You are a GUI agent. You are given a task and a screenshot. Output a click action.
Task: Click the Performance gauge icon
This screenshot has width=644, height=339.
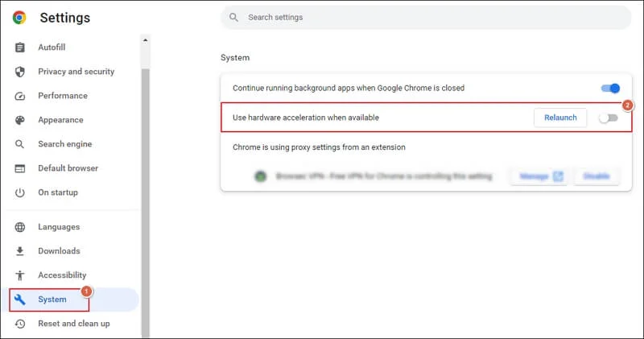click(19, 96)
